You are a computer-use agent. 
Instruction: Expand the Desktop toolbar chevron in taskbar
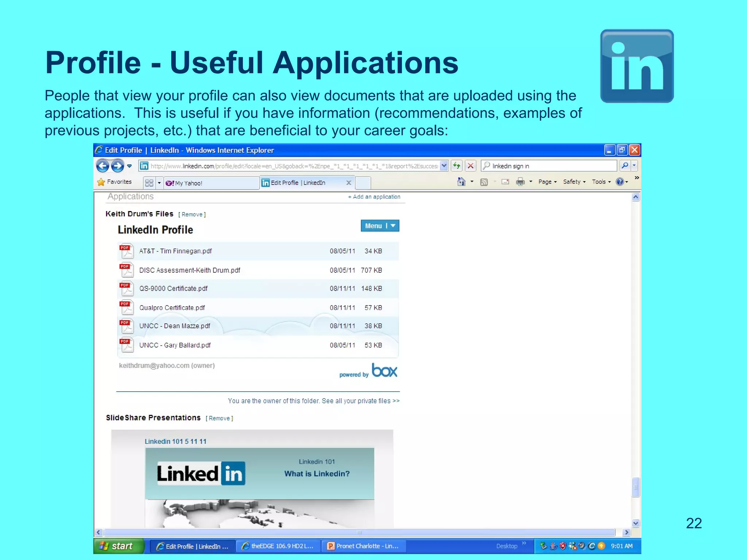[524, 543]
